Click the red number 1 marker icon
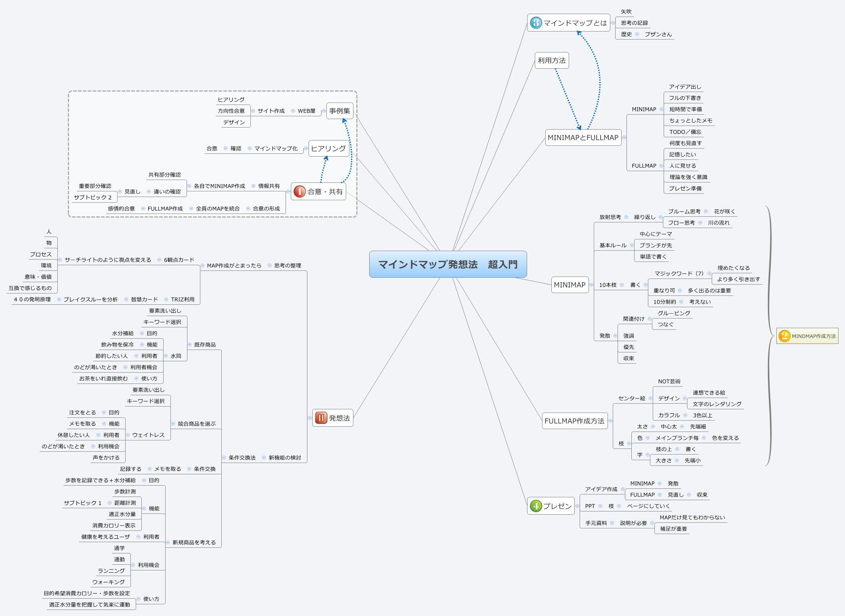 click(x=299, y=191)
